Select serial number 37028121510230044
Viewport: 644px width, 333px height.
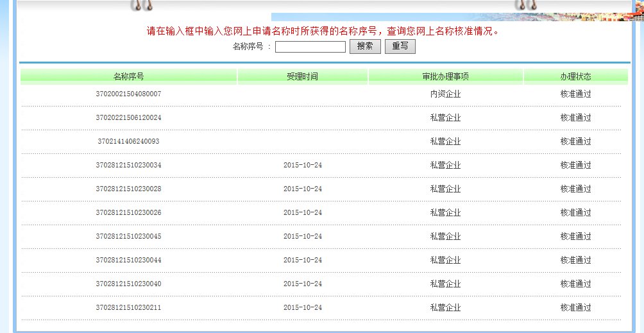coord(128,260)
